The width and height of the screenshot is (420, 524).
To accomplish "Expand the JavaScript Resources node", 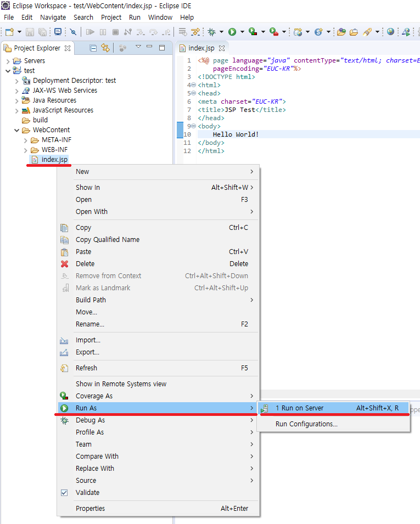I will coord(16,111).
